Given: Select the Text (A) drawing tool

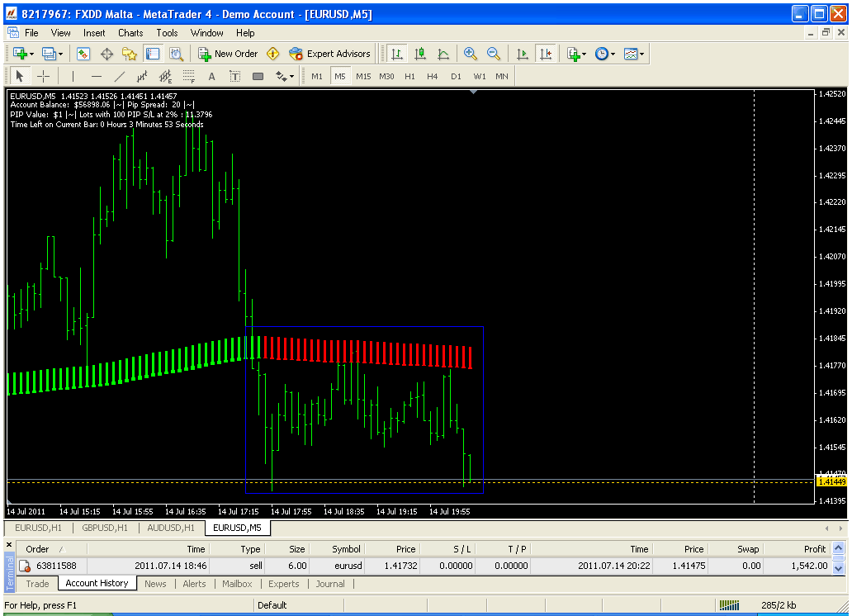Looking at the screenshot, I should 211,77.
